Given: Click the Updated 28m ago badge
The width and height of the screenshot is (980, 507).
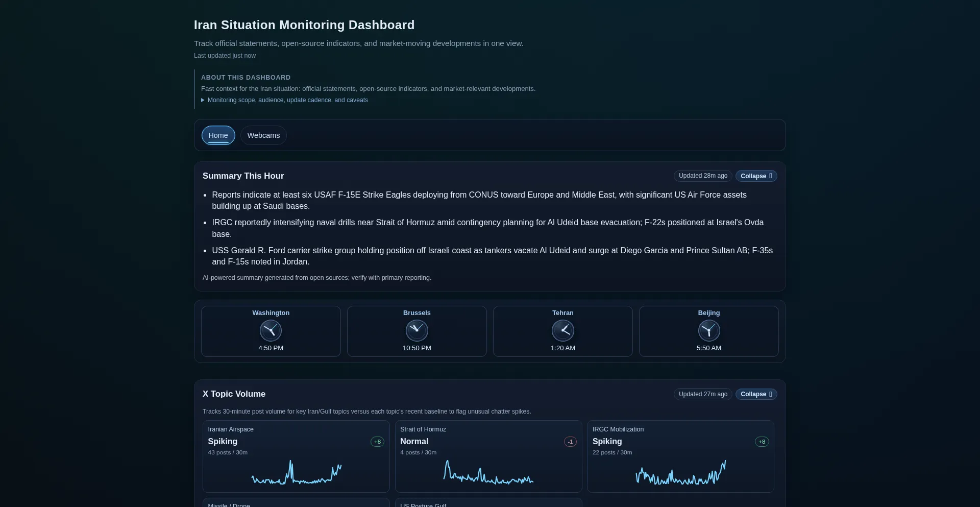Looking at the screenshot, I should coord(703,176).
